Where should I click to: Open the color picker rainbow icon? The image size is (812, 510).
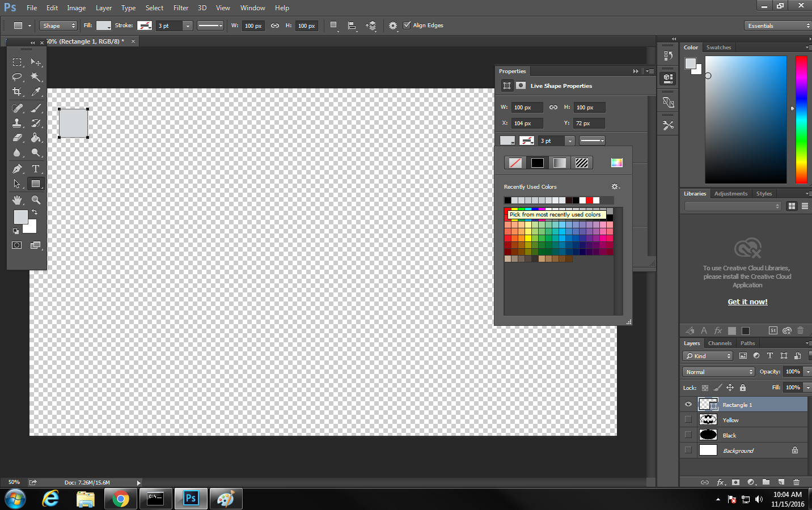[x=617, y=163]
